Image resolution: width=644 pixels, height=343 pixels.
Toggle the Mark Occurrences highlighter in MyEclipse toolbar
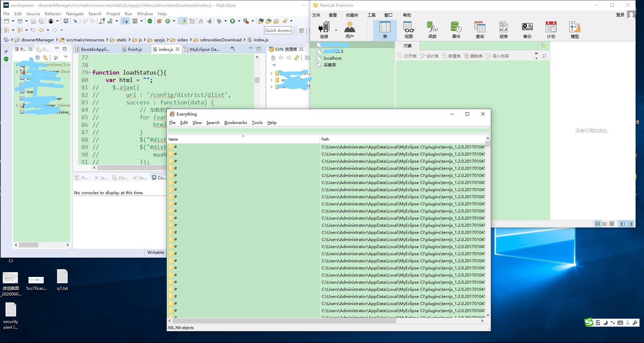tap(183, 21)
